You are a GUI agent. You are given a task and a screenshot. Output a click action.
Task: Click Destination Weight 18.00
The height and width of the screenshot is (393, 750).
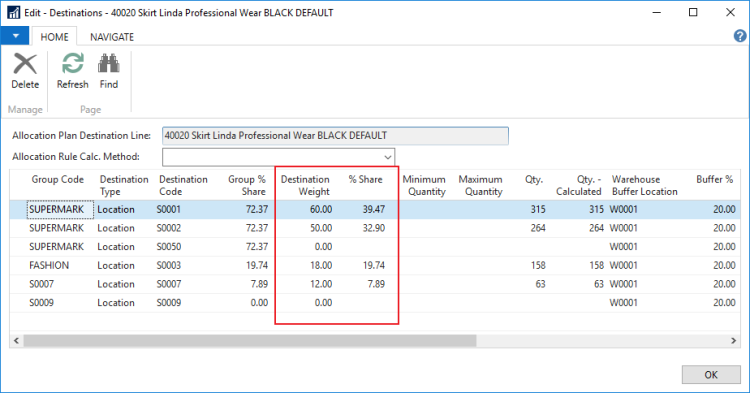click(x=321, y=265)
